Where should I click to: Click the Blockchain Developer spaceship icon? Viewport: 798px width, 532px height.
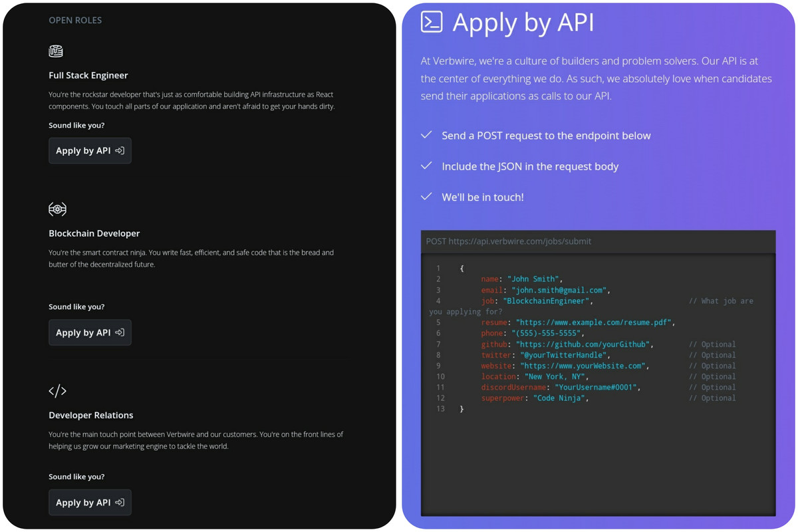coord(57,209)
